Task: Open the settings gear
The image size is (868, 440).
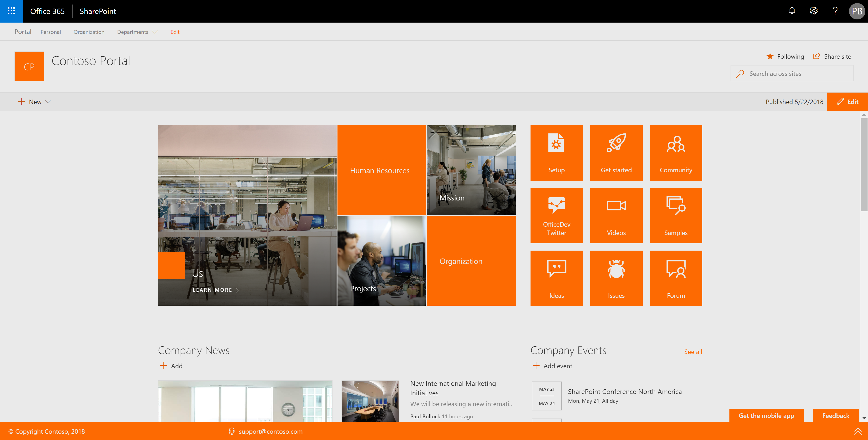Action: tap(814, 11)
